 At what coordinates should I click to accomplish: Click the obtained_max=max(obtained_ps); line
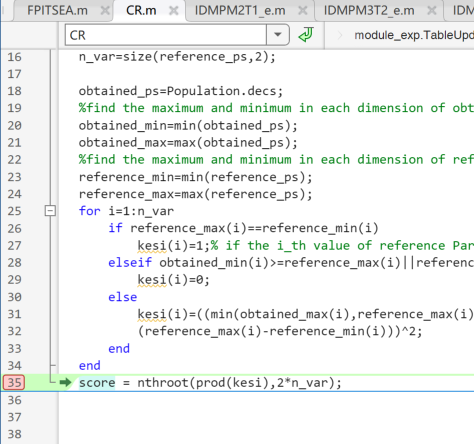pyautogui.click(x=188, y=143)
